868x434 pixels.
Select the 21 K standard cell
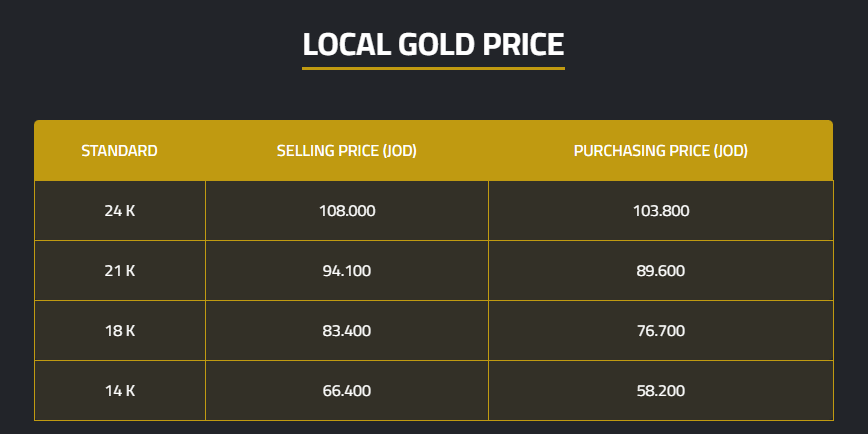pyautogui.click(x=119, y=271)
